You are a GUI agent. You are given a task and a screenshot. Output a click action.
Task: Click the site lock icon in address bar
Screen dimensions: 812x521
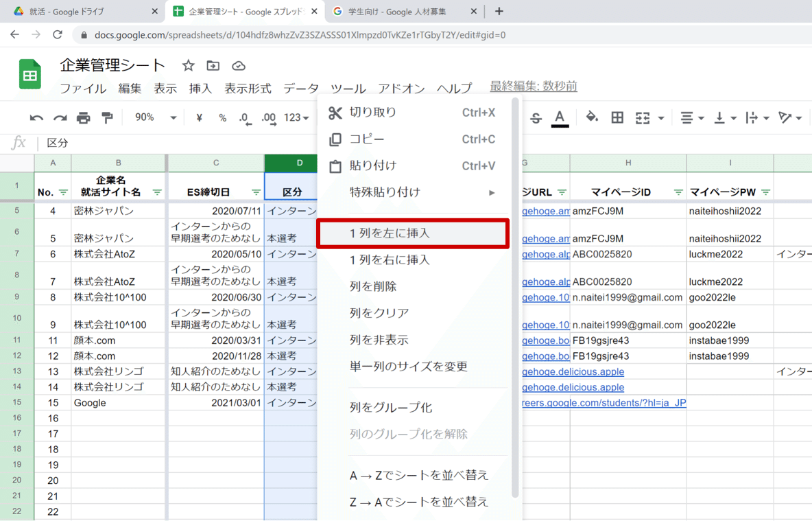click(x=84, y=35)
